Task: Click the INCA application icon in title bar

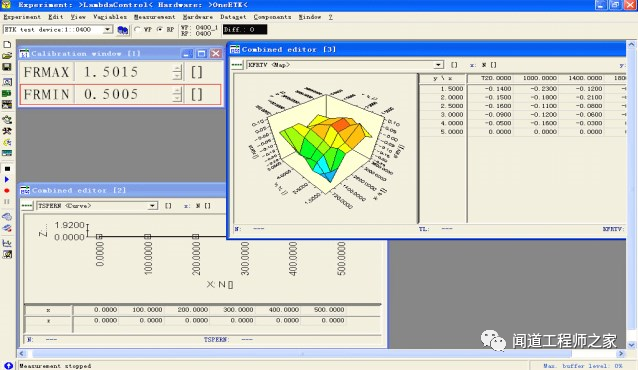Action: point(6,4)
